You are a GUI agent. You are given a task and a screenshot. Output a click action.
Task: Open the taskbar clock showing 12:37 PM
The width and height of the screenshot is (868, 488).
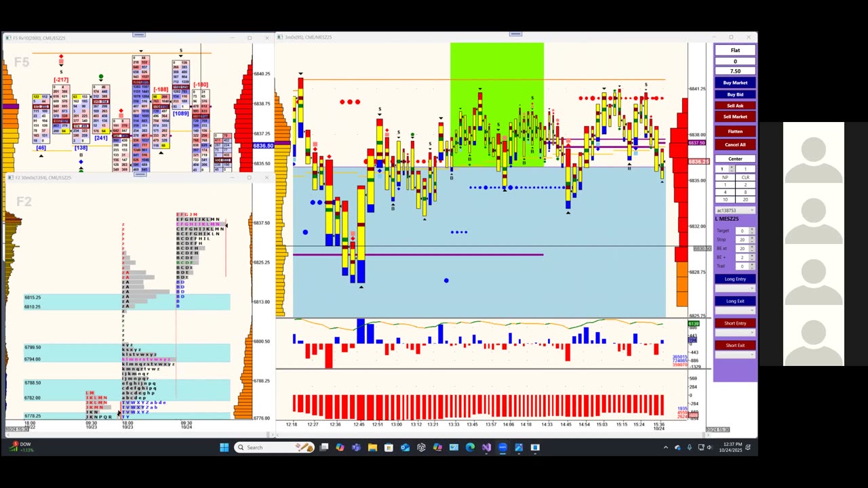(730, 447)
